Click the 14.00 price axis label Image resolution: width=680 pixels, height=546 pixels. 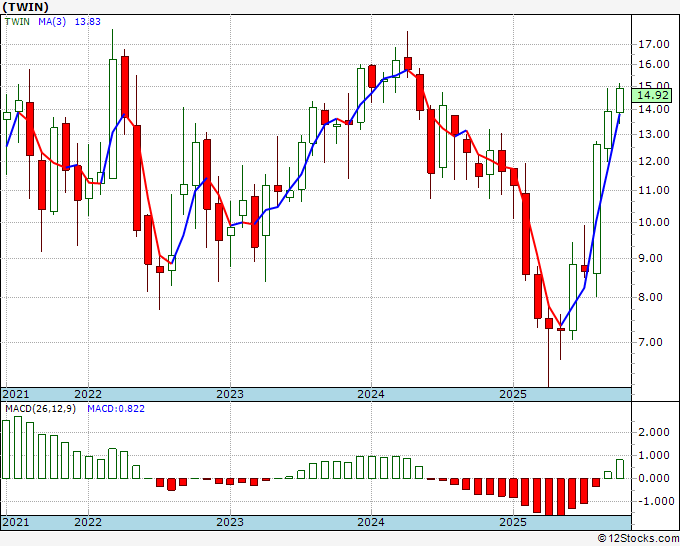(654, 109)
